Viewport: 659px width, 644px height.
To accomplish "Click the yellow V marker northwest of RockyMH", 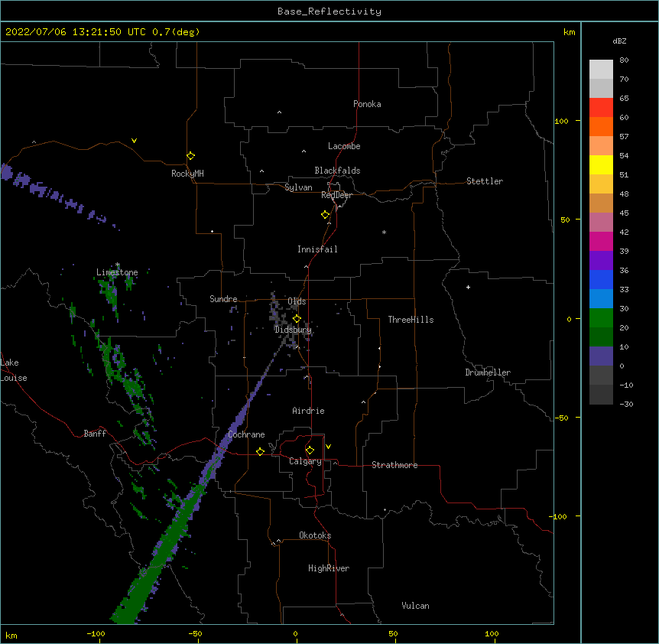I will pos(134,141).
